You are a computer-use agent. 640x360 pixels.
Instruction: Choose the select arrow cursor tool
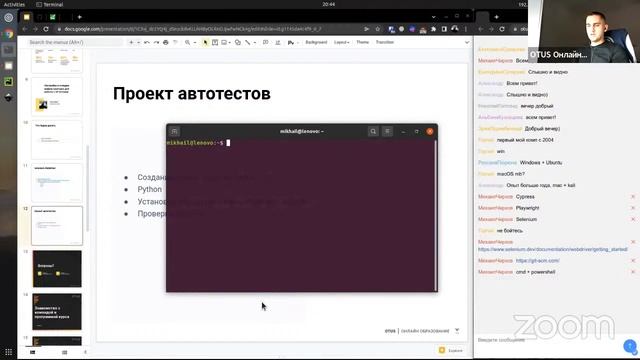coord(205,42)
